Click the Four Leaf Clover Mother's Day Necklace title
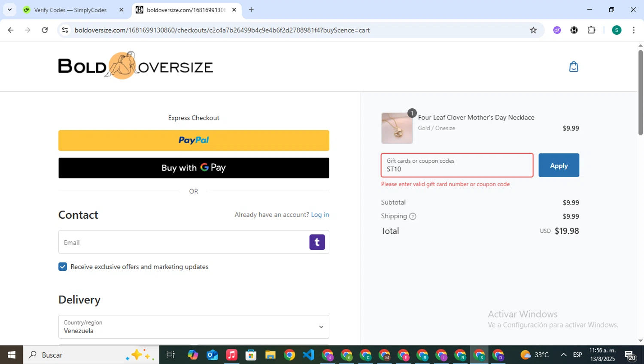 [x=476, y=117]
